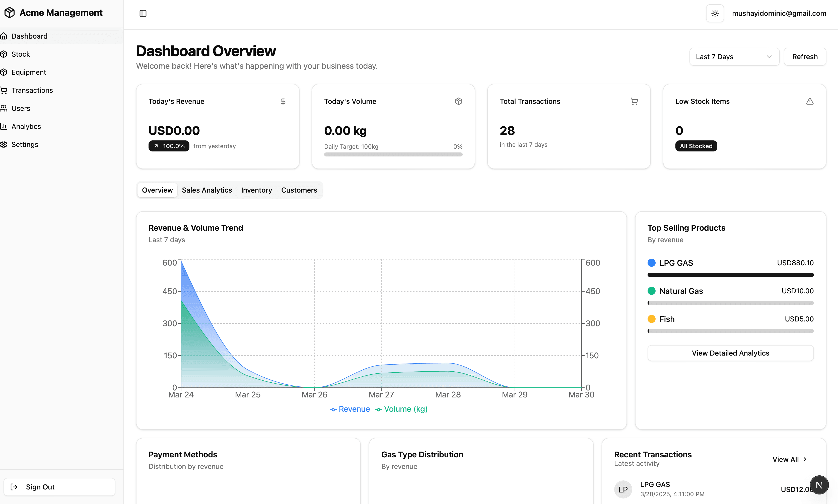Click the warning icon on Low Stock Items

[x=810, y=101]
